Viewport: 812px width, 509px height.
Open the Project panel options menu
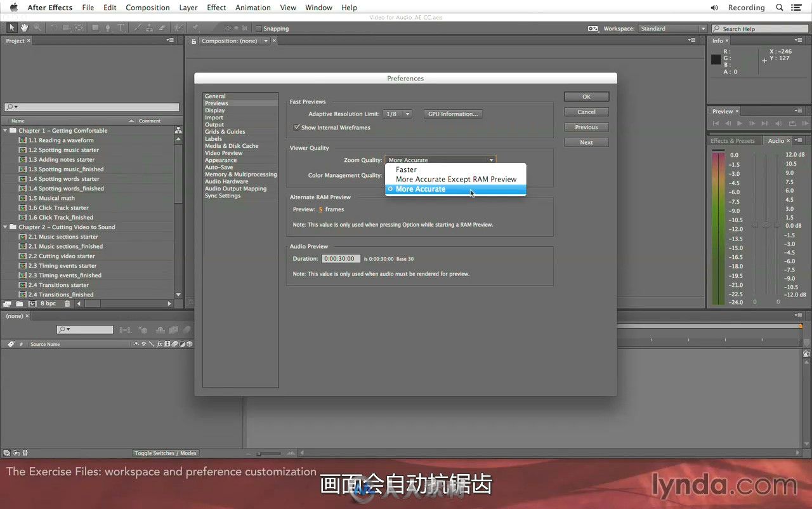[170, 41]
